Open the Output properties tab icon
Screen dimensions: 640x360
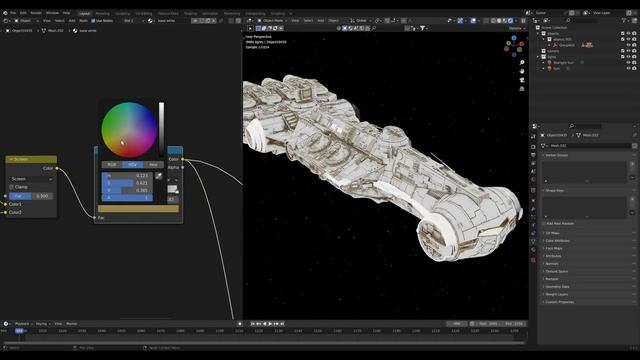[x=533, y=155]
